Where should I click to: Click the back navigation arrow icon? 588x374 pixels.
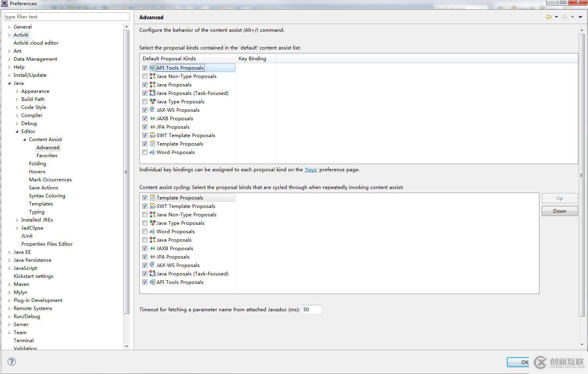tap(548, 17)
